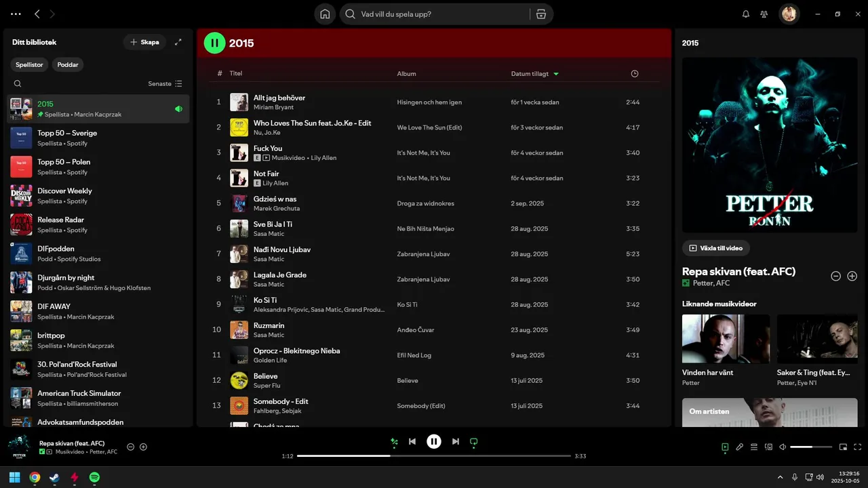
Task: Open the play queue
Action: (x=754, y=447)
